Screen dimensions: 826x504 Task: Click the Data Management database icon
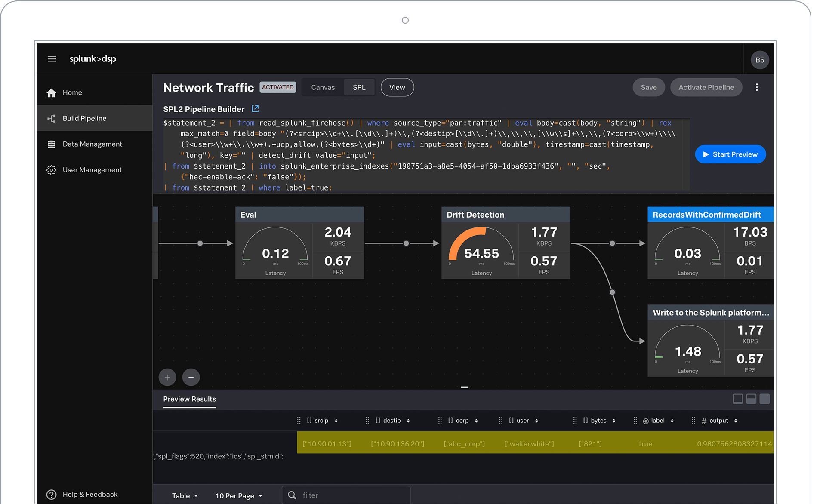(x=52, y=144)
